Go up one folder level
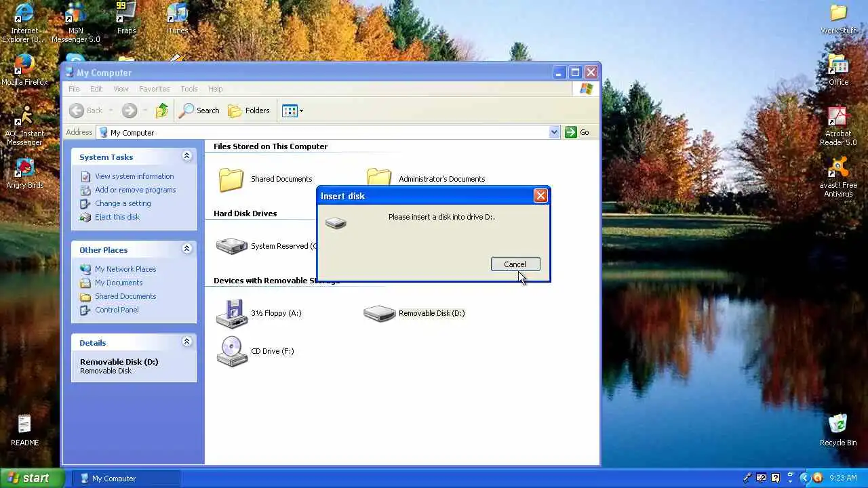The width and height of the screenshot is (868, 488). [161, 110]
